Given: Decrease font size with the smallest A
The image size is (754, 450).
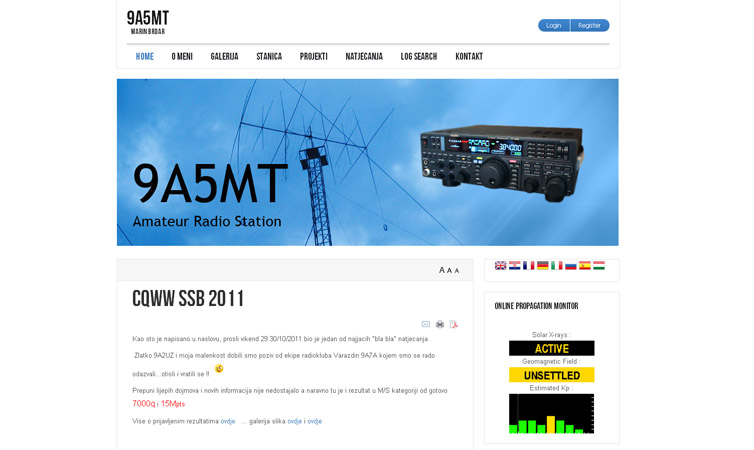Looking at the screenshot, I should [x=457, y=271].
